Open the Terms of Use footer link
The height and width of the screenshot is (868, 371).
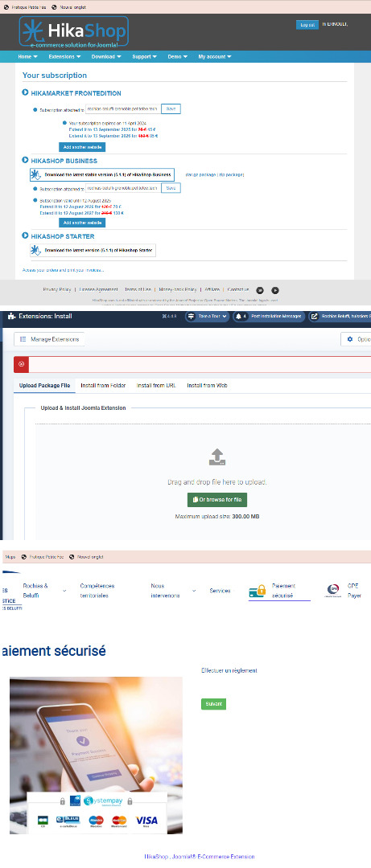pyautogui.click(x=138, y=289)
